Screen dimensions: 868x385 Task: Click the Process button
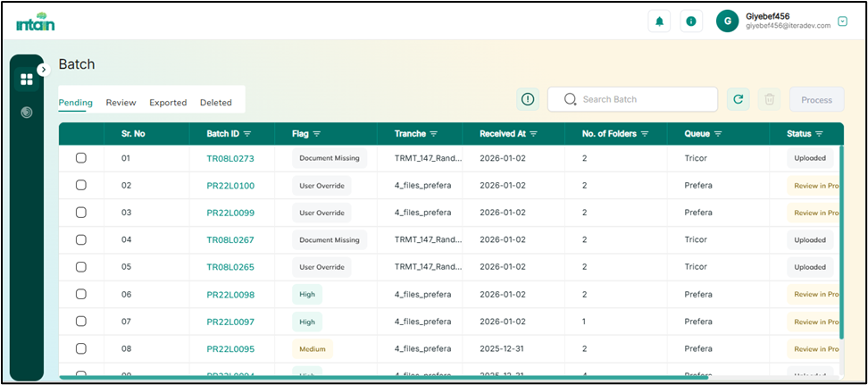pyautogui.click(x=816, y=100)
